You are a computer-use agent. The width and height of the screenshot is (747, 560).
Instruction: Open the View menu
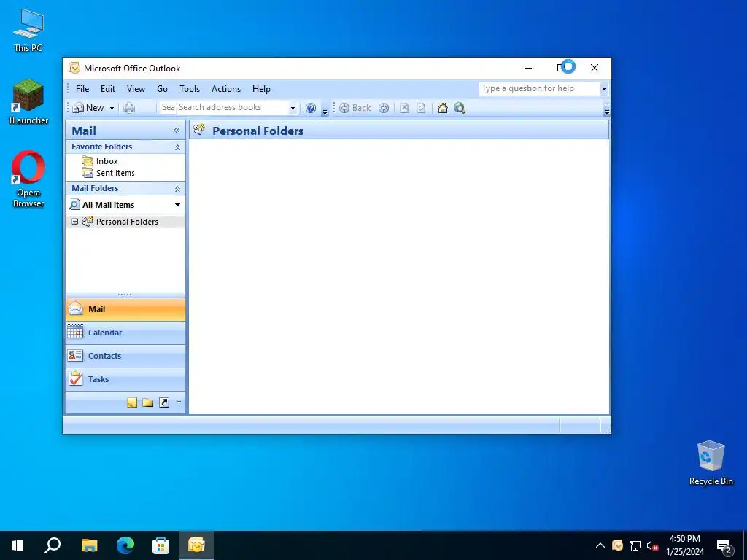[x=136, y=89]
